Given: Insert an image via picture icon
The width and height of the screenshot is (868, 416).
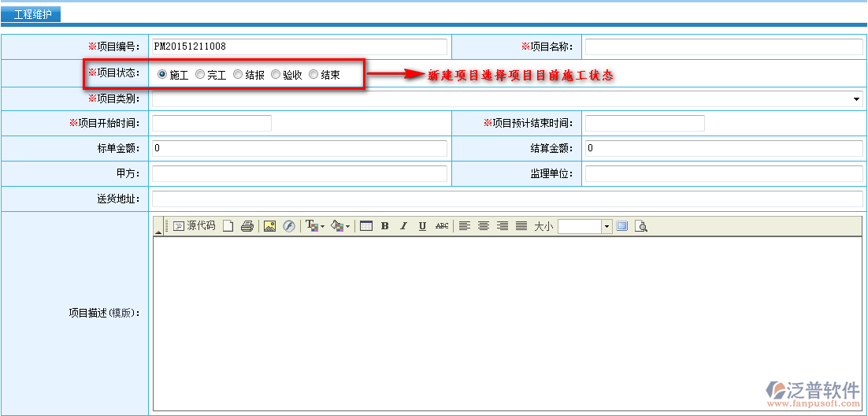Looking at the screenshot, I should point(269,226).
